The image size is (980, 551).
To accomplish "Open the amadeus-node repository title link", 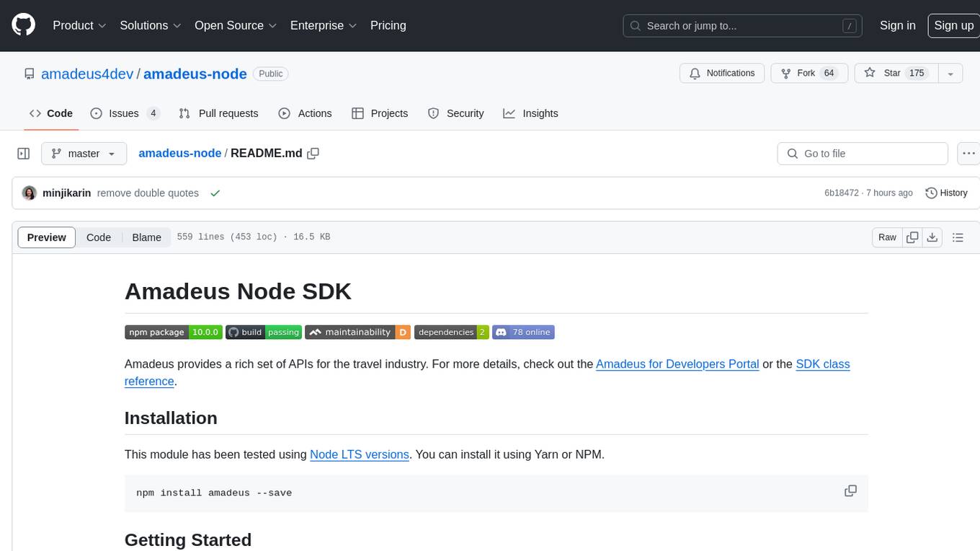I will [x=195, y=74].
